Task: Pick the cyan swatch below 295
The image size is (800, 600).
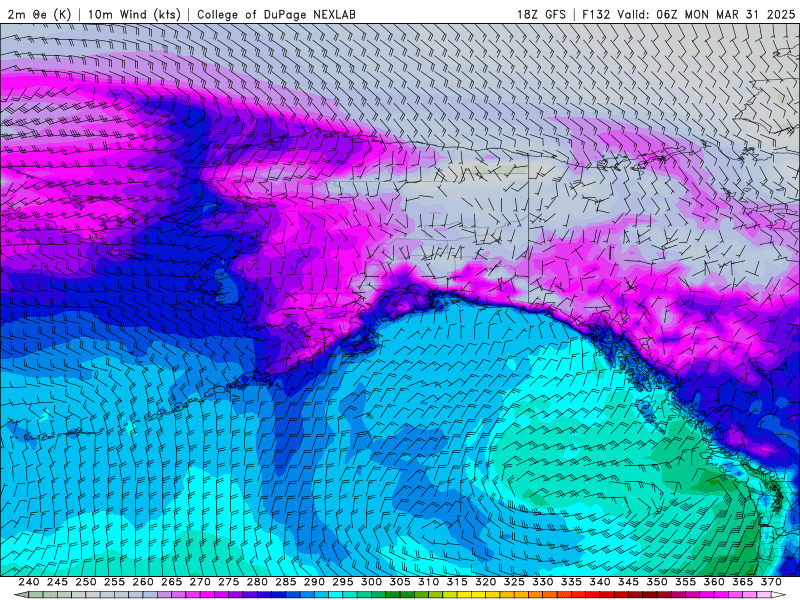Action: point(336,595)
